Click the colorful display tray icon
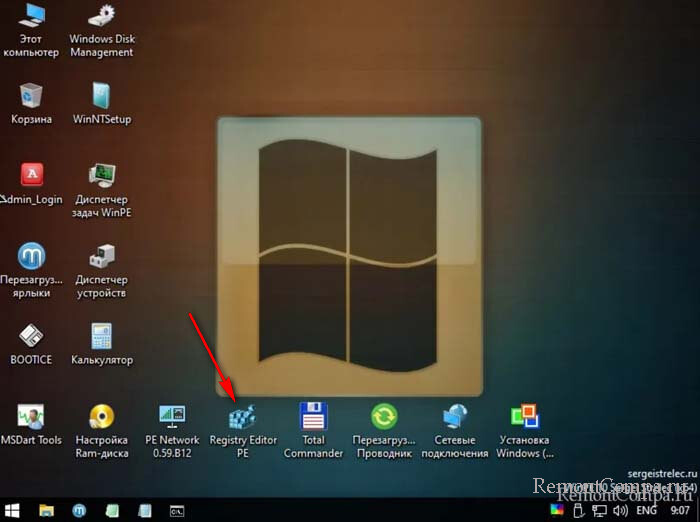700x522 pixels. tap(557, 510)
